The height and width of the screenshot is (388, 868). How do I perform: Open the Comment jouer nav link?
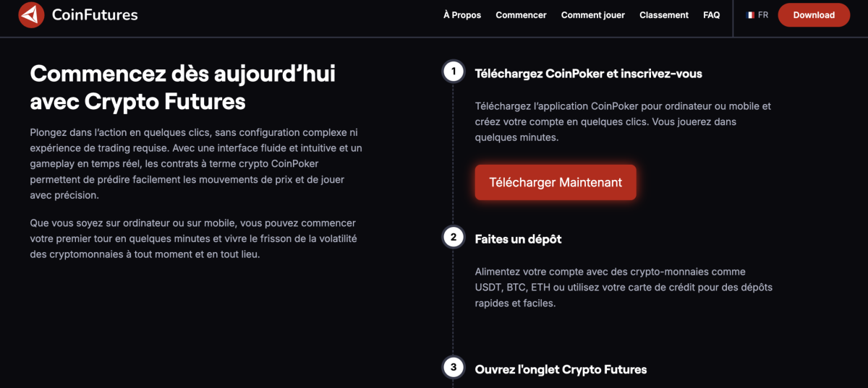click(593, 15)
